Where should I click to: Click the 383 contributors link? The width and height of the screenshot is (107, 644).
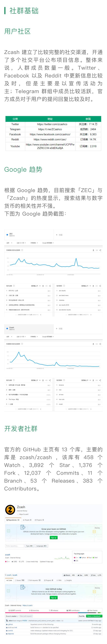point(73,611)
